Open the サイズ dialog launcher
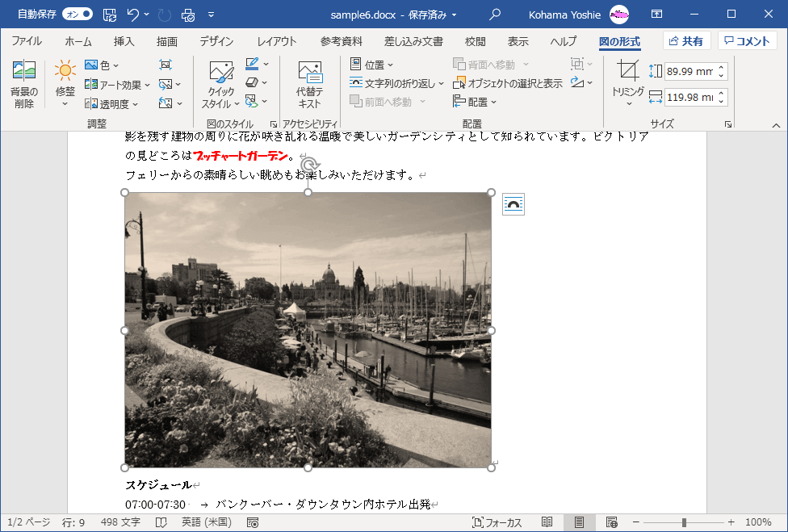This screenshot has height=532, width=788. point(727,124)
